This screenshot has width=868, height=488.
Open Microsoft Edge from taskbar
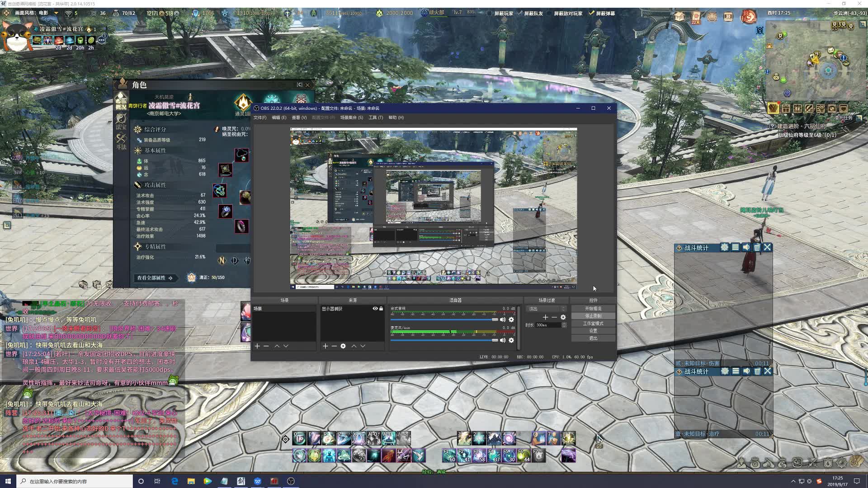(x=175, y=481)
